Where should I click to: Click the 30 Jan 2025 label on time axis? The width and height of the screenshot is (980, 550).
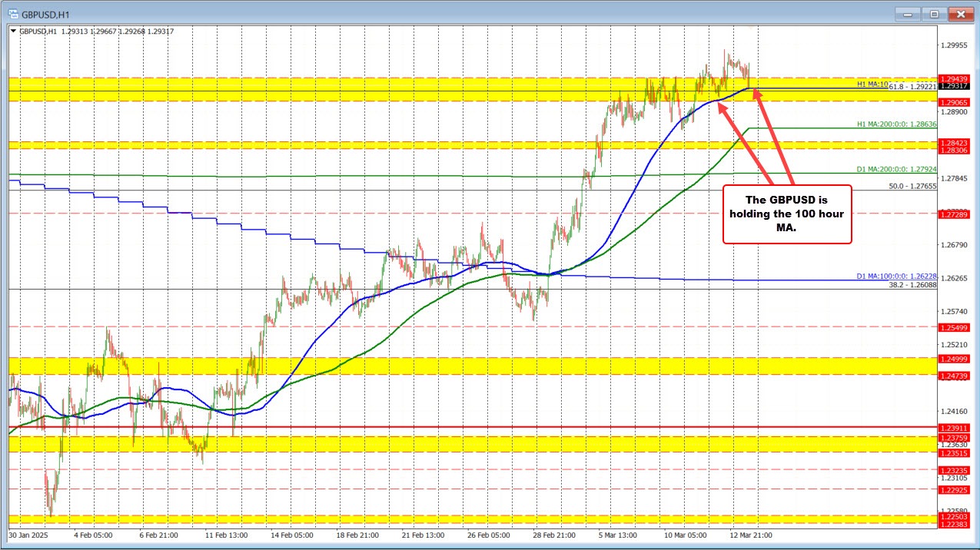click(x=28, y=535)
